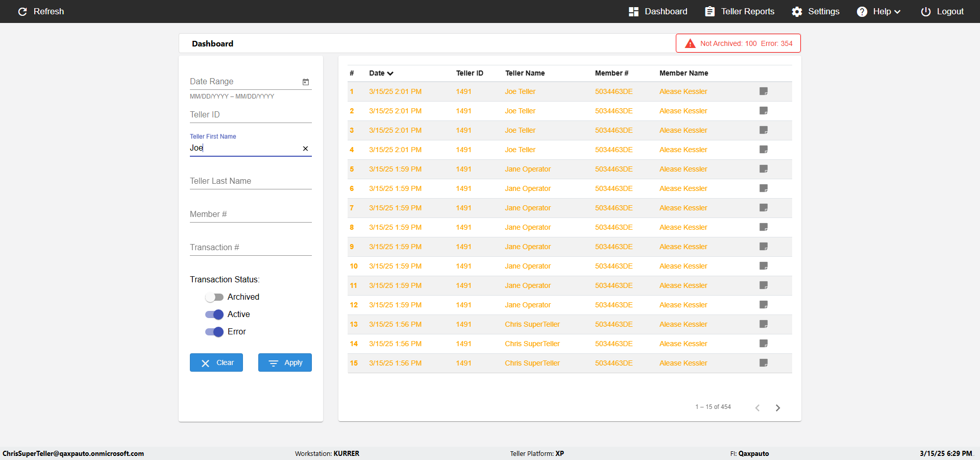Click the red warning Not Archived alert

click(738, 43)
